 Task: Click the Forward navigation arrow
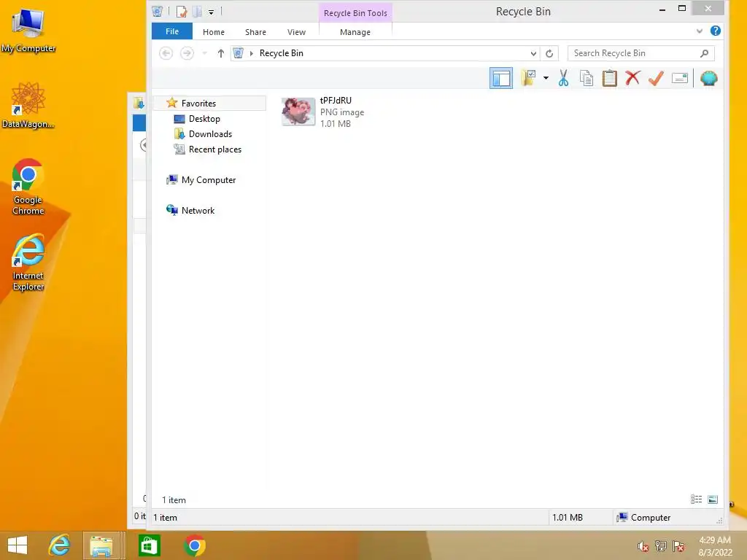187,53
